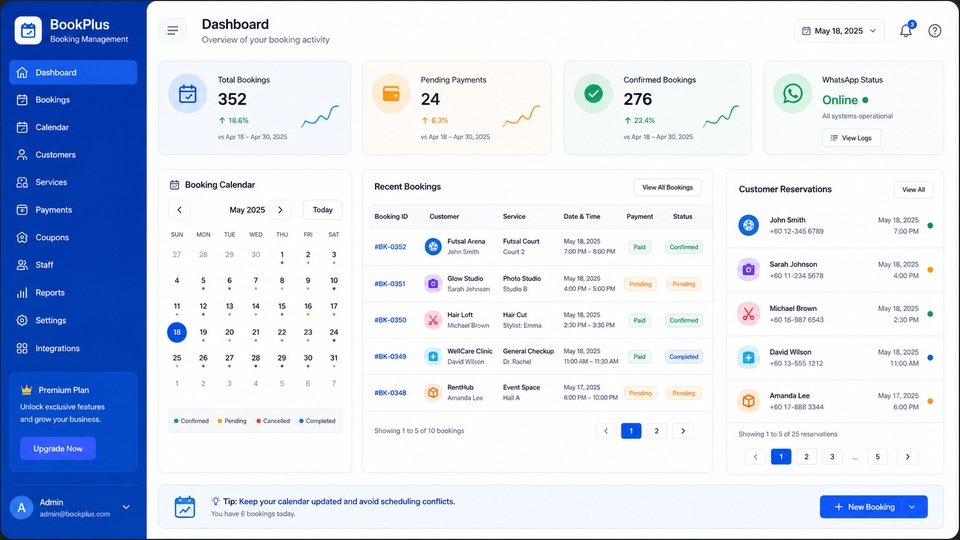Image resolution: width=960 pixels, height=540 pixels.
Task: Click John Smith's reservation avatar icon
Action: [748, 225]
